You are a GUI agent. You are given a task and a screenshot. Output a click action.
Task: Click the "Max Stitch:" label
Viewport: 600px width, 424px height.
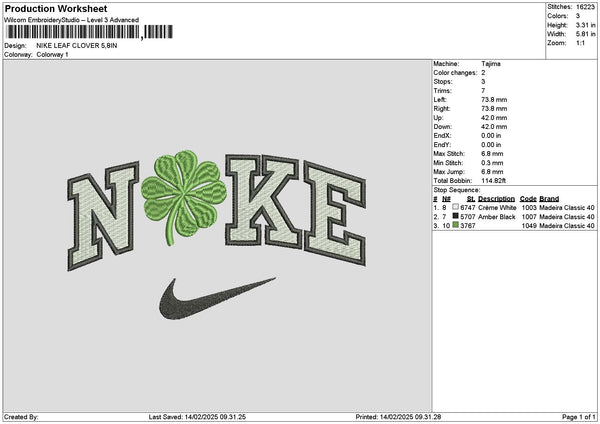[449, 153]
